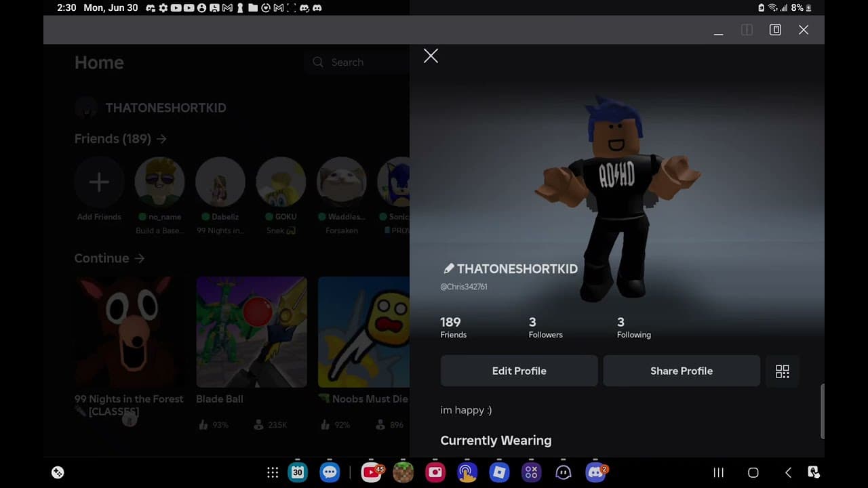Open friend no_name avatar
This screenshot has height=488, width=868.
click(159, 182)
